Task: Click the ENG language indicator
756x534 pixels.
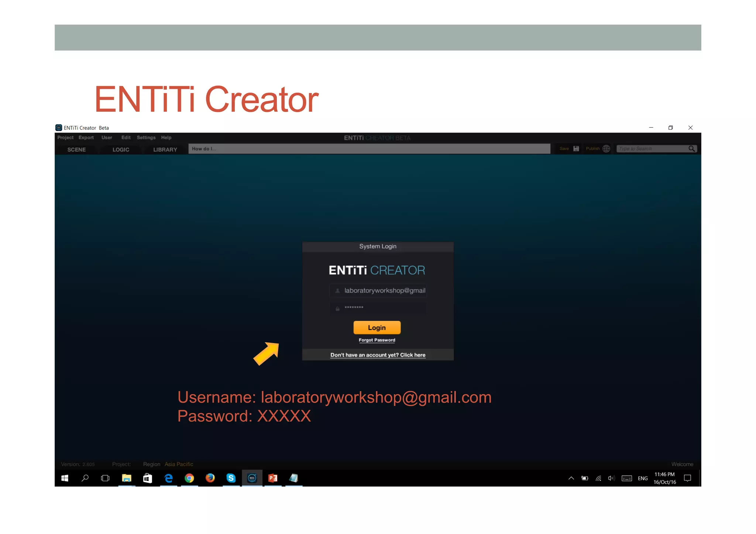Action: [x=643, y=478]
